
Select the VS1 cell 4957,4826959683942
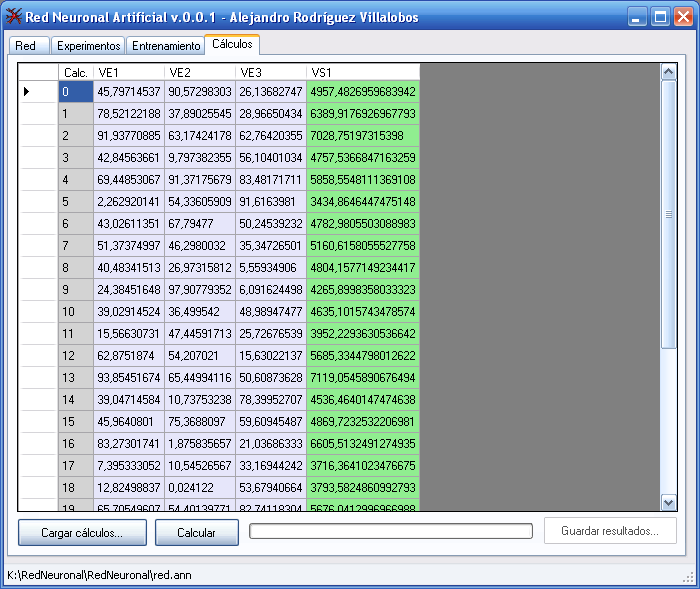pos(362,92)
